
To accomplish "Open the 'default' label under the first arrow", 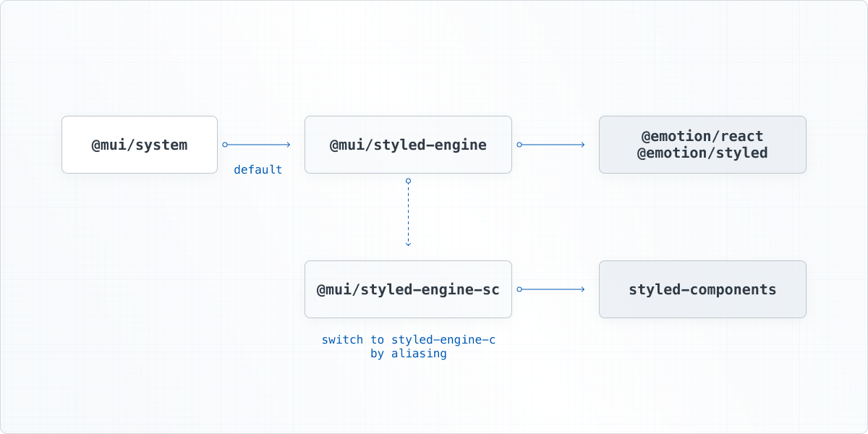I will click(x=258, y=169).
